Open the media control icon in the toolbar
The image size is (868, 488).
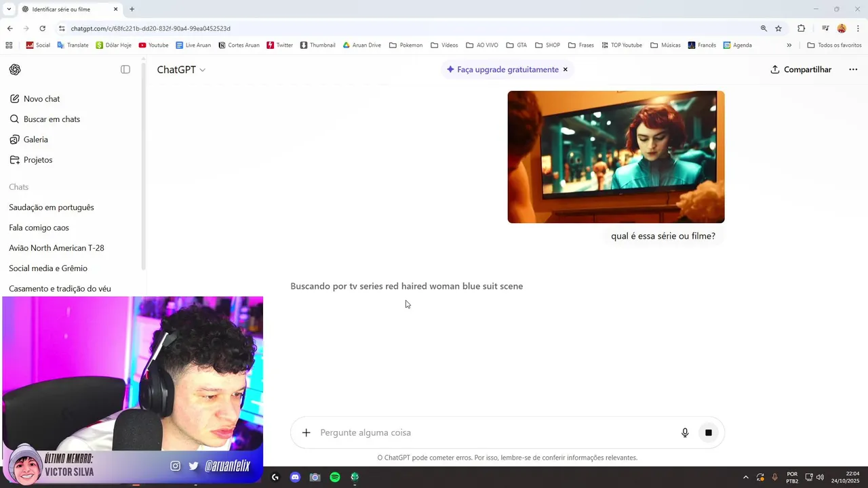click(825, 28)
